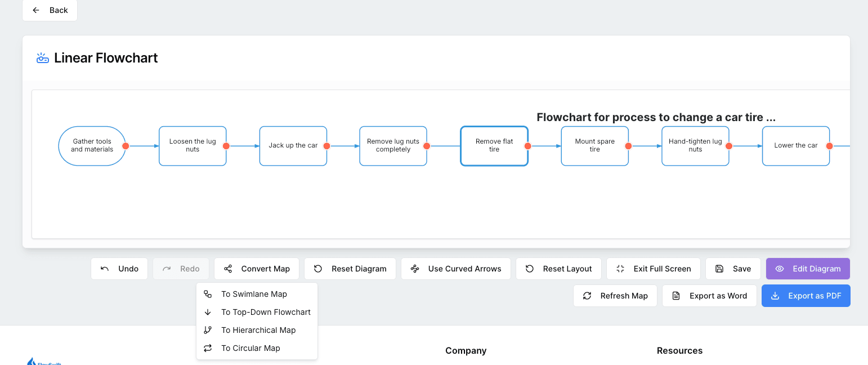
Task: Choose To Hierarchical Map
Action: (x=257, y=330)
